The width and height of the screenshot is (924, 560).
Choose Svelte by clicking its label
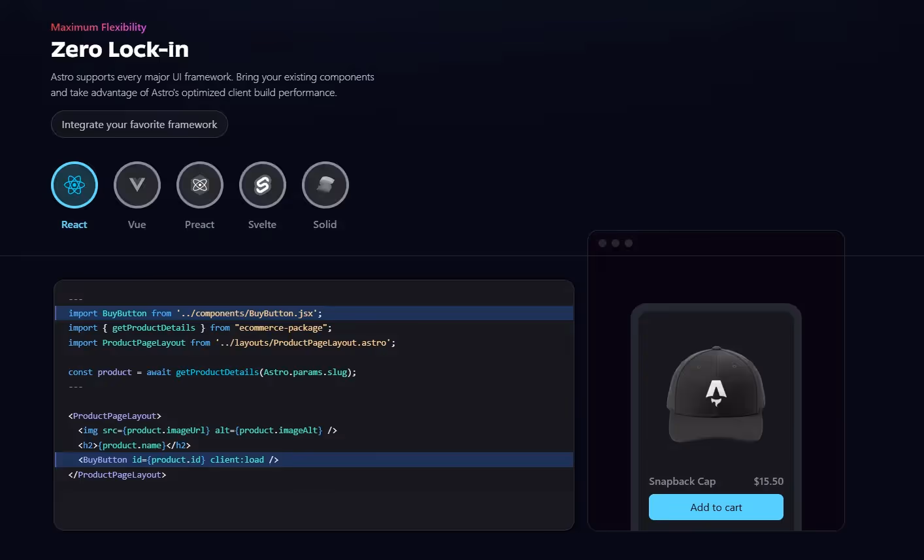click(x=262, y=224)
